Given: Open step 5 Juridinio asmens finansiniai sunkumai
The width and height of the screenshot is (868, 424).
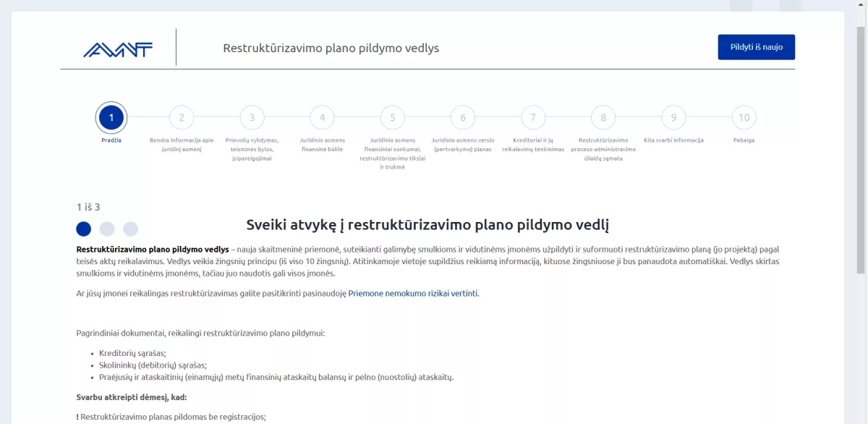Looking at the screenshot, I should pyautogui.click(x=392, y=116).
